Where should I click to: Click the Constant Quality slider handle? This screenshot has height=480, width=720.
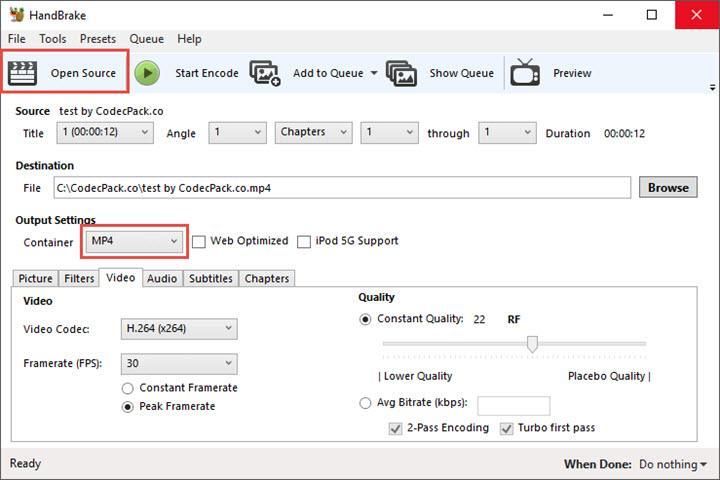(x=532, y=344)
